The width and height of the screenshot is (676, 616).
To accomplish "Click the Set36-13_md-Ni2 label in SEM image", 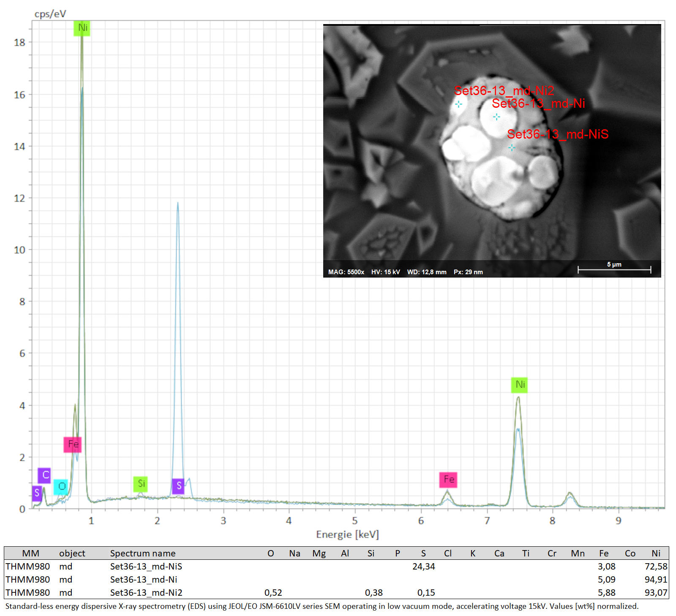I will point(504,90).
